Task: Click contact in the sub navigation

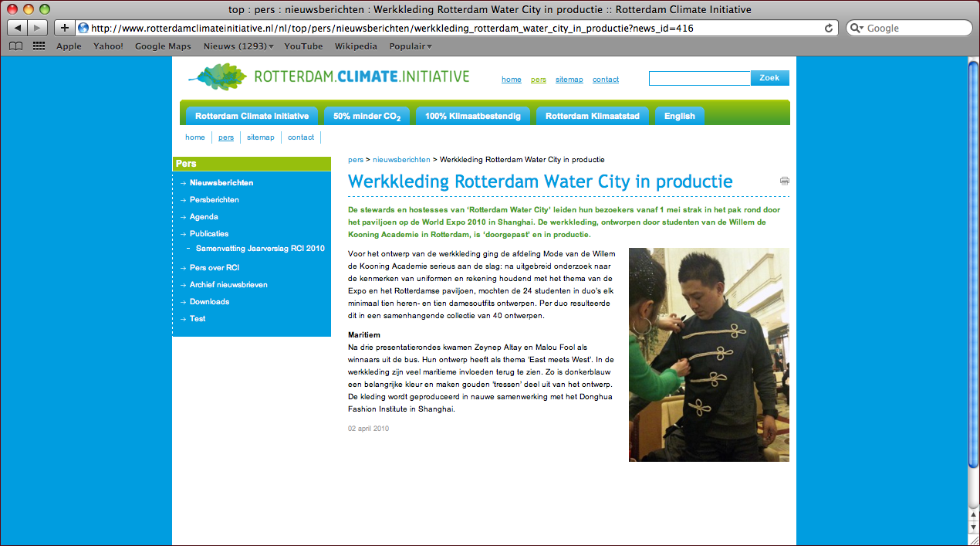Action: click(x=301, y=137)
